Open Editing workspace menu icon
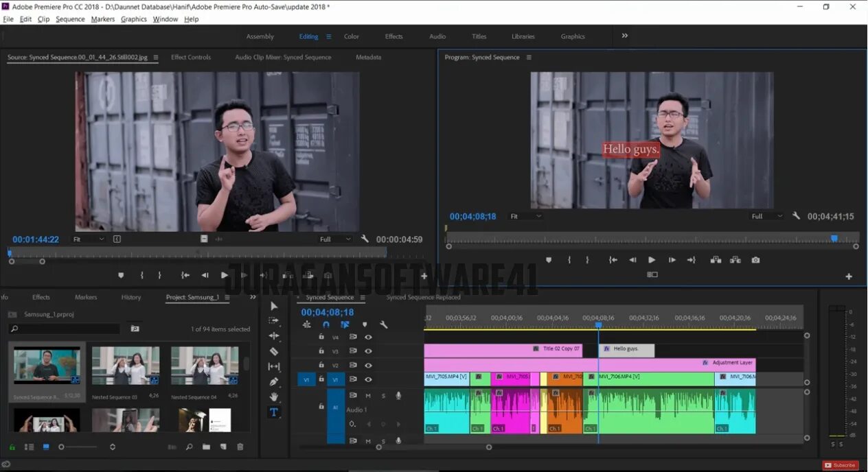This screenshot has height=472, width=868. (x=328, y=36)
